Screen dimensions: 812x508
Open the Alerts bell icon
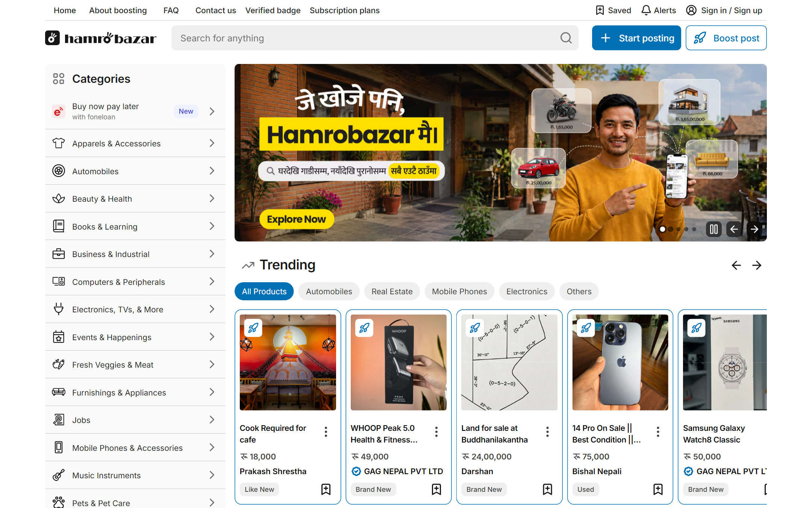coord(646,10)
